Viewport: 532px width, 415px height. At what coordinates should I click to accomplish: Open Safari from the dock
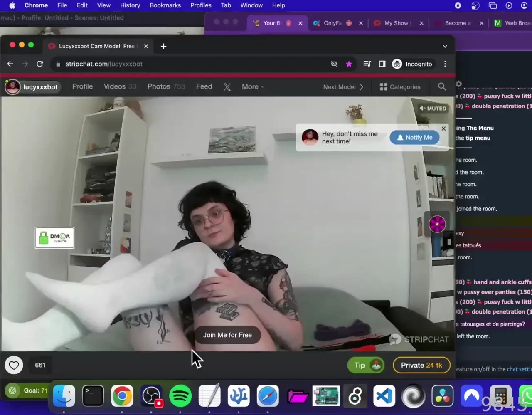[268, 396]
